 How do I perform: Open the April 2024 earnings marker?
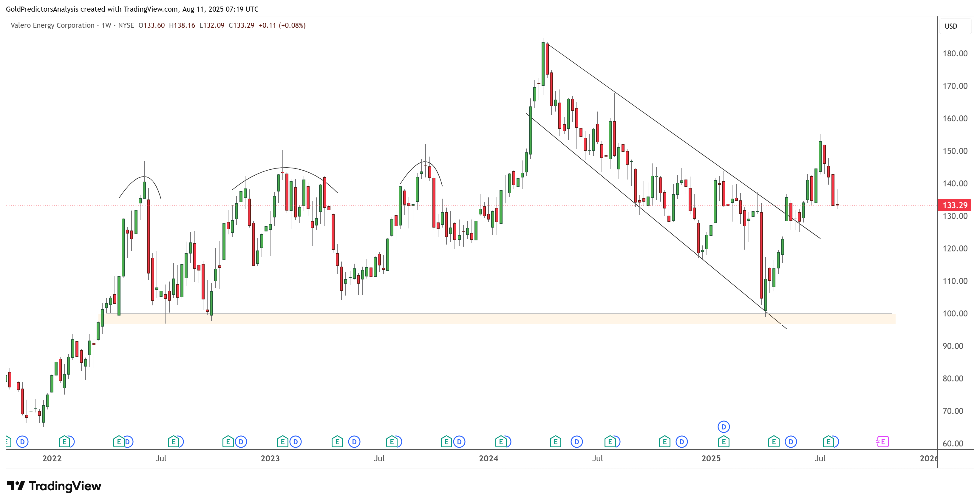coord(555,442)
